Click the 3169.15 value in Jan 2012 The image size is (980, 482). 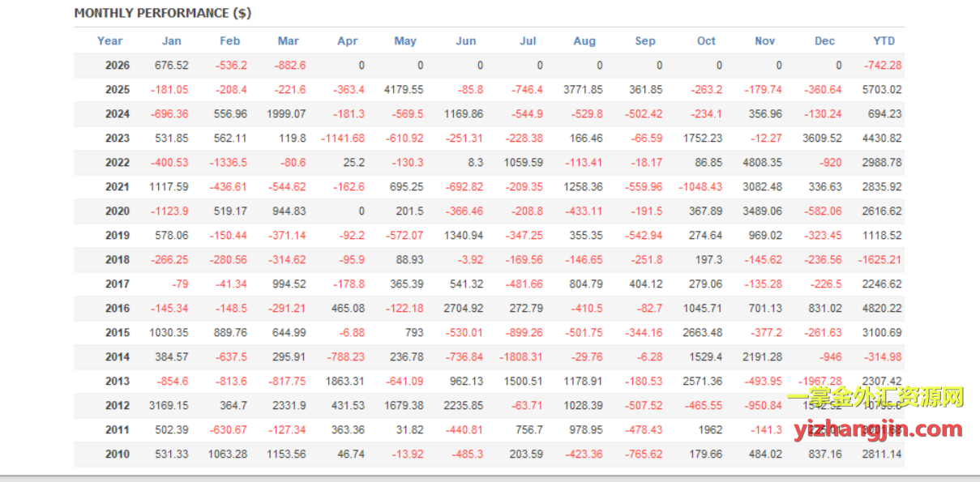(x=169, y=406)
